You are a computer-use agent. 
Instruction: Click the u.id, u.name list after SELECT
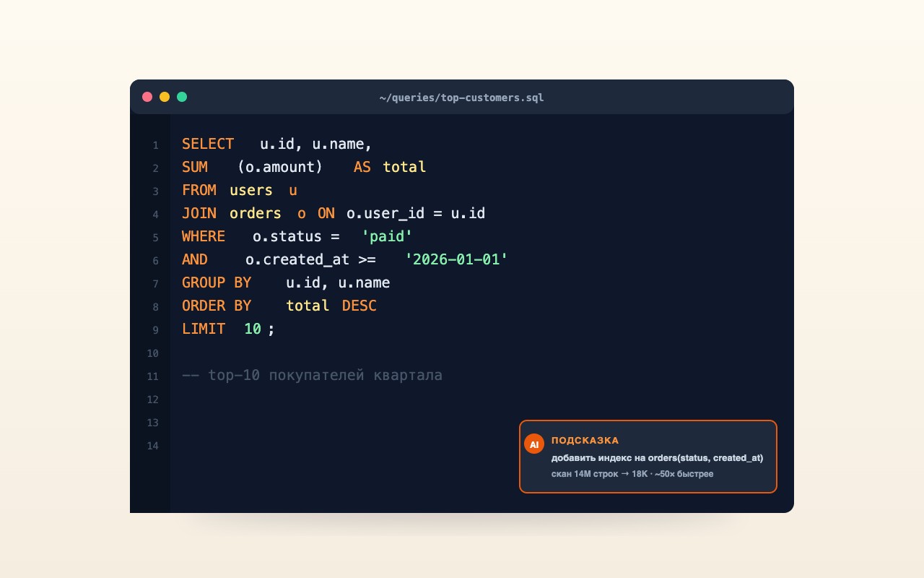[316, 144]
